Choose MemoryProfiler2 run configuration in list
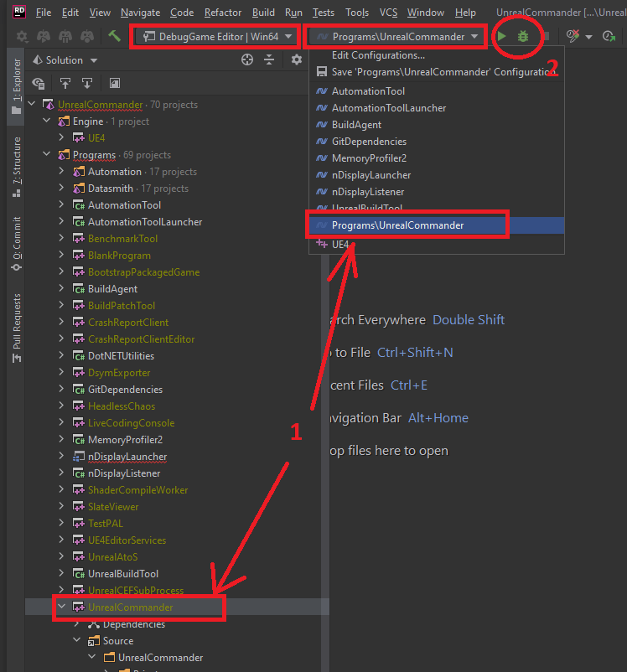 (437, 158)
